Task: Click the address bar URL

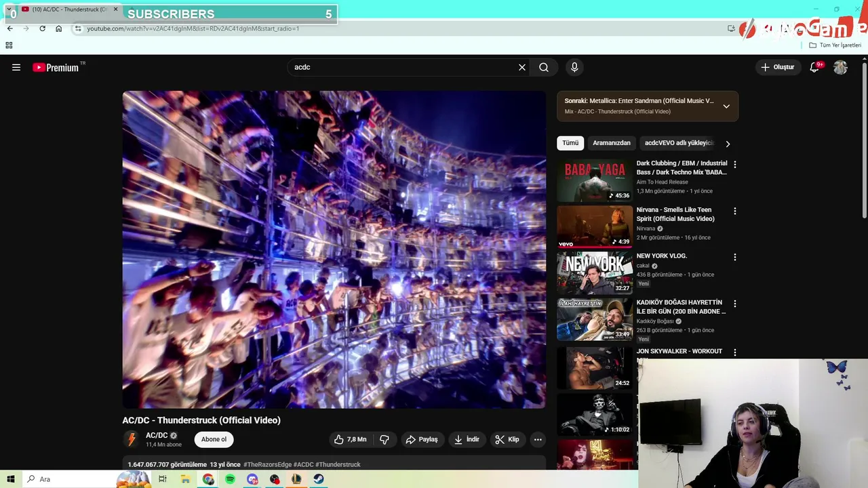Action: click(193, 28)
